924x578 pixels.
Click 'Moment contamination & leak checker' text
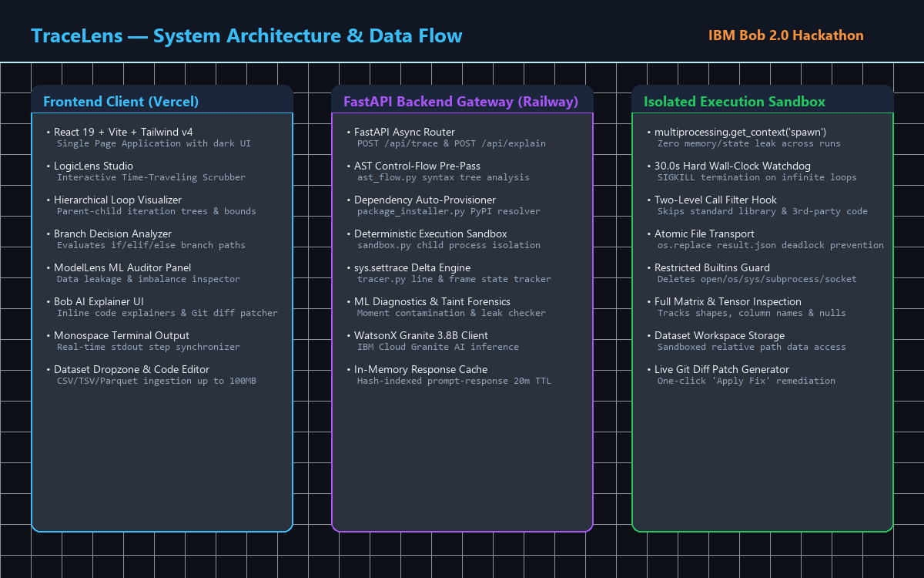click(x=451, y=313)
